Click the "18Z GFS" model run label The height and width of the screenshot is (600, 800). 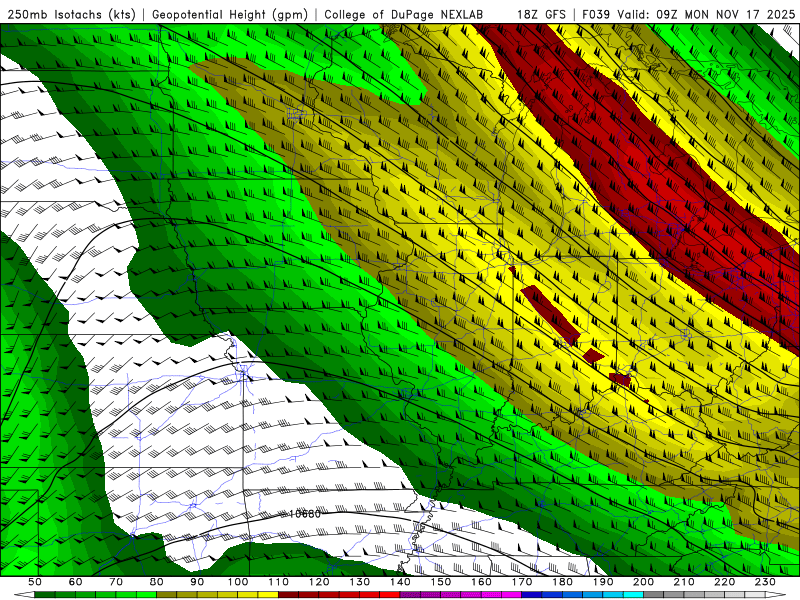pos(541,14)
